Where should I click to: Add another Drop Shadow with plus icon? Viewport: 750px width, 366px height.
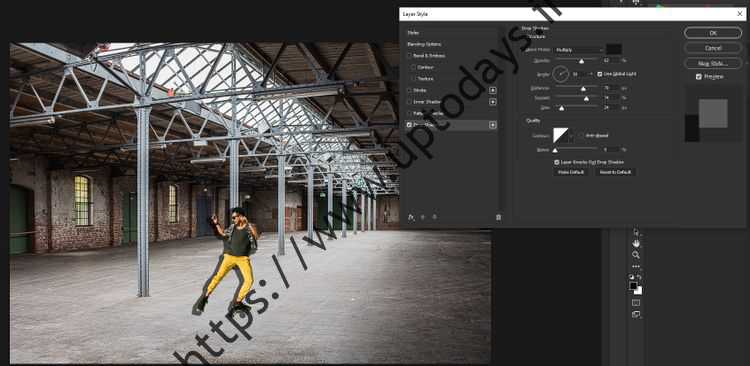(x=493, y=125)
